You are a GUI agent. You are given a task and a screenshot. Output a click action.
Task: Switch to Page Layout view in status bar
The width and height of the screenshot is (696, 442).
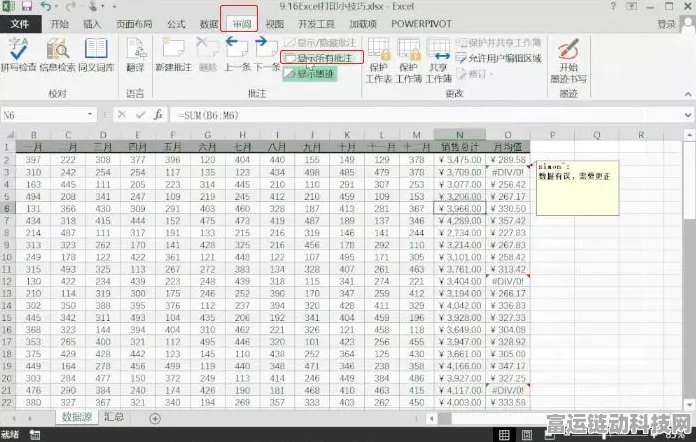[x=526, y=435]
